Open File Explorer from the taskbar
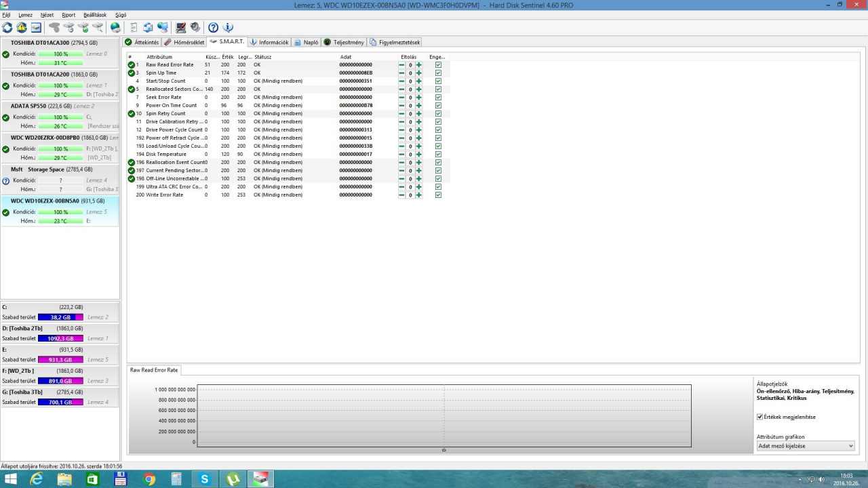 pos(64,479)
